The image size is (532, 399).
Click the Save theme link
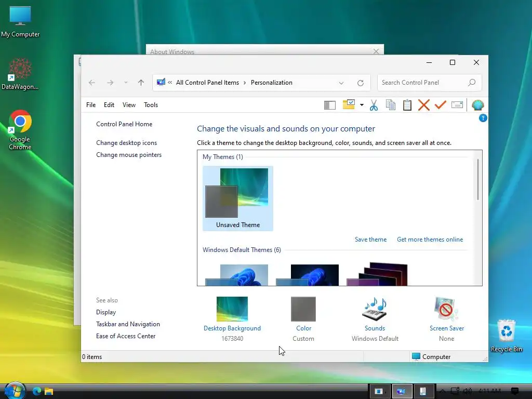pyautogui.click(x=370, y=240)
